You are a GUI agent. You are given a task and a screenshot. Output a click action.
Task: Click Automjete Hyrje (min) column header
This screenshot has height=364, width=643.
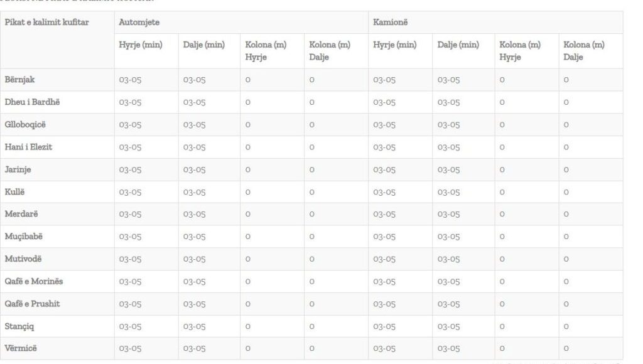click(141, 45)
